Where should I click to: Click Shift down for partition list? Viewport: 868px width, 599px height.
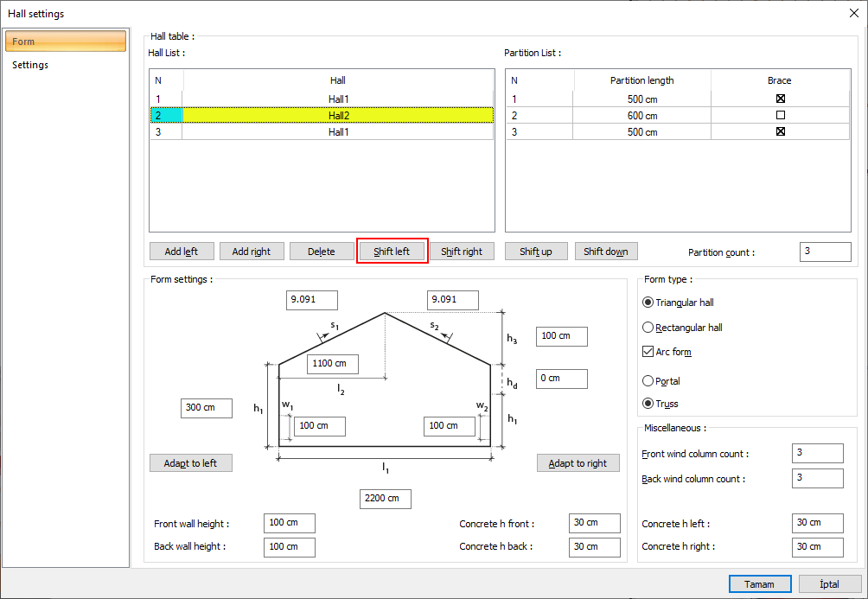[x=605, y=252]
